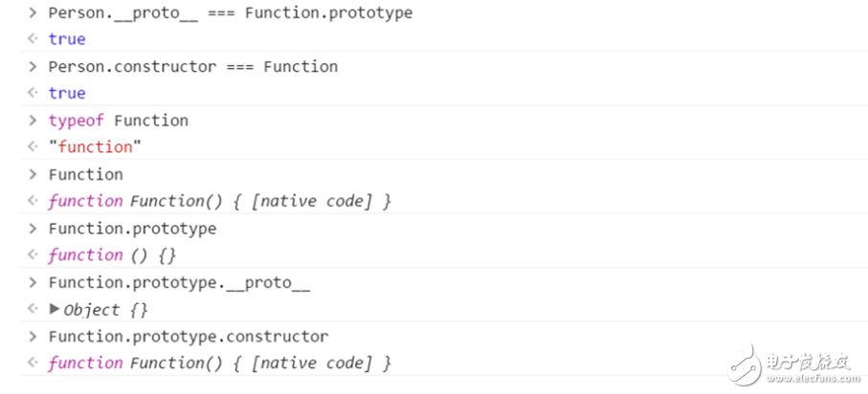The width and height of the screenshot is (868, 394).
Task: Click the first function Function() native code output
Action: click(219, 201)
